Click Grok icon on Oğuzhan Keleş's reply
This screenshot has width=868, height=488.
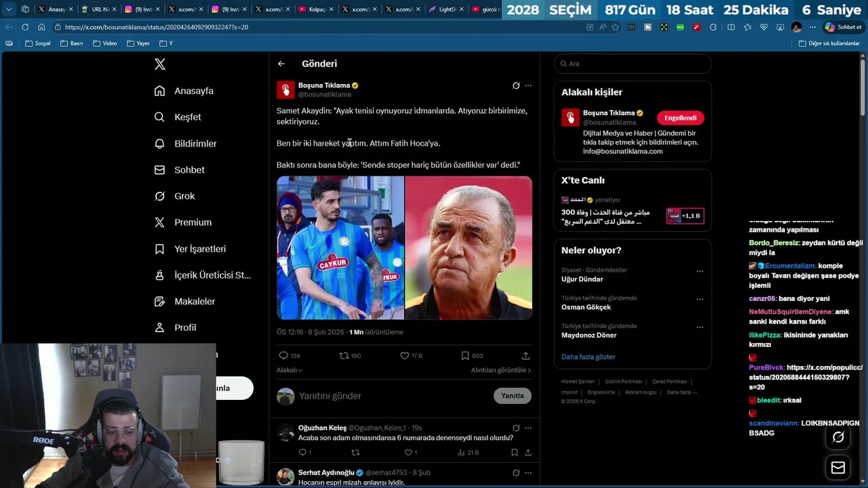pyautogui.click(x=516, y=428)
